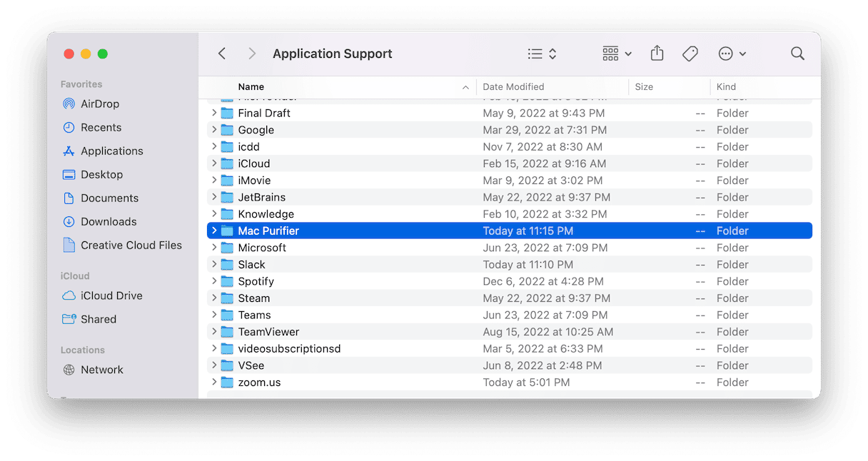Click the Steam folder icon
The width and height of the screenshot is (868, 461).
click(x=227, y=298)
